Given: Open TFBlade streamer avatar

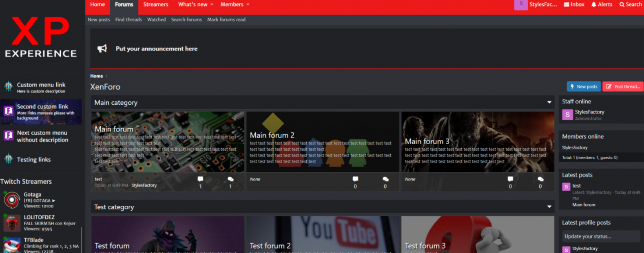Looking at the screenshot, I should (12, 245).
